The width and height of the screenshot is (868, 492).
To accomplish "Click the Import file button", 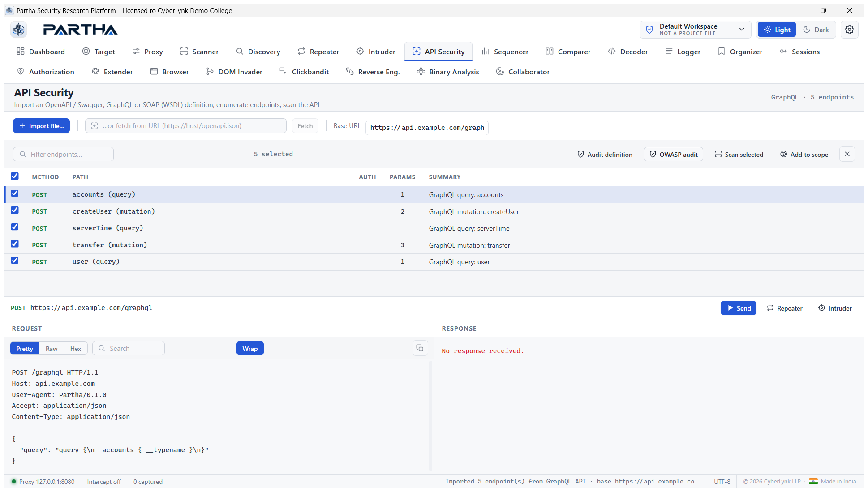I will [x=41, y=126].
